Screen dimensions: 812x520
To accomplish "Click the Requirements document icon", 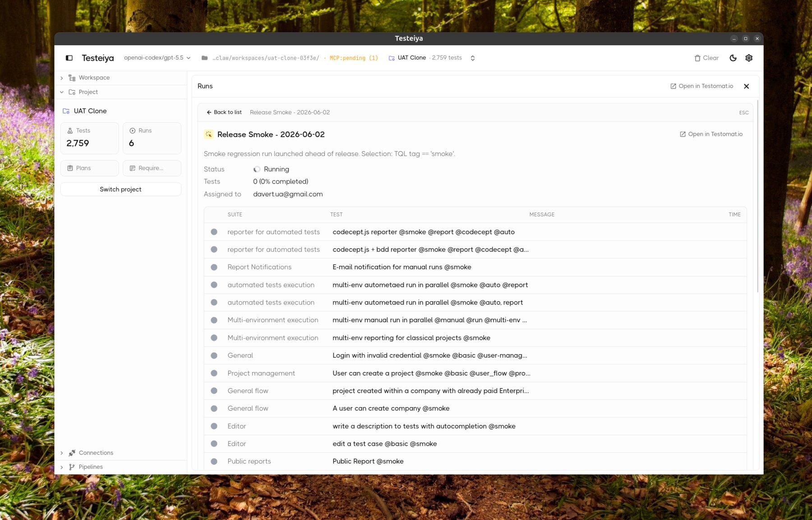I will (x=133, y=168).
